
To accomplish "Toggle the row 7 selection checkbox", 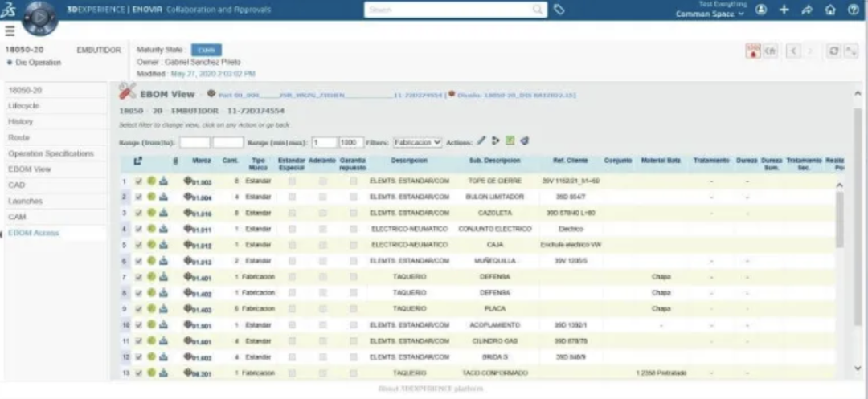I will (x=139, y=277).
